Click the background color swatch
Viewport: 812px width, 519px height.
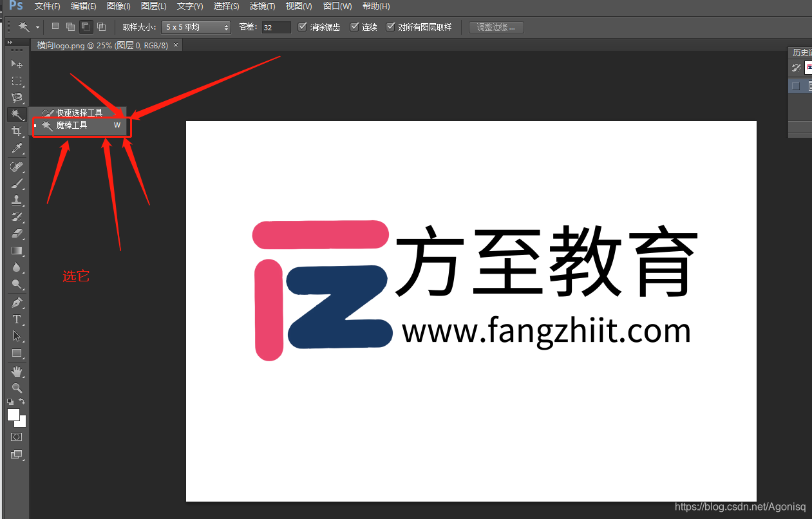coord(23,423)
